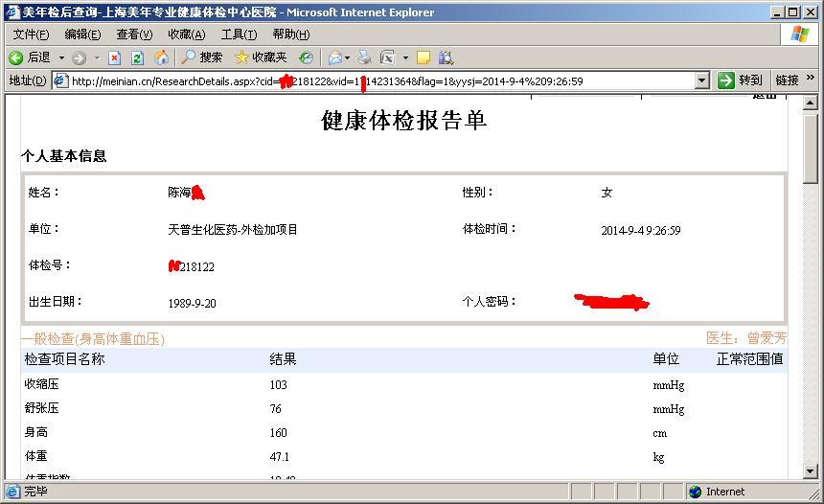This screenshot has height=504, width=824.
Task: Open the address bar URL dropdown
Action: 701,80
